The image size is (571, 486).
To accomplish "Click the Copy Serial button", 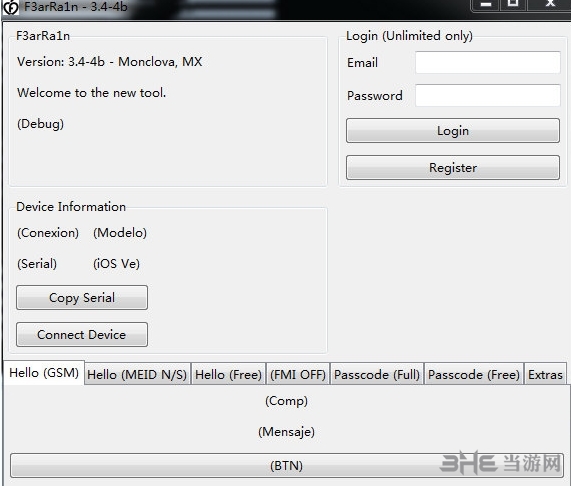I will pos(82,297).
